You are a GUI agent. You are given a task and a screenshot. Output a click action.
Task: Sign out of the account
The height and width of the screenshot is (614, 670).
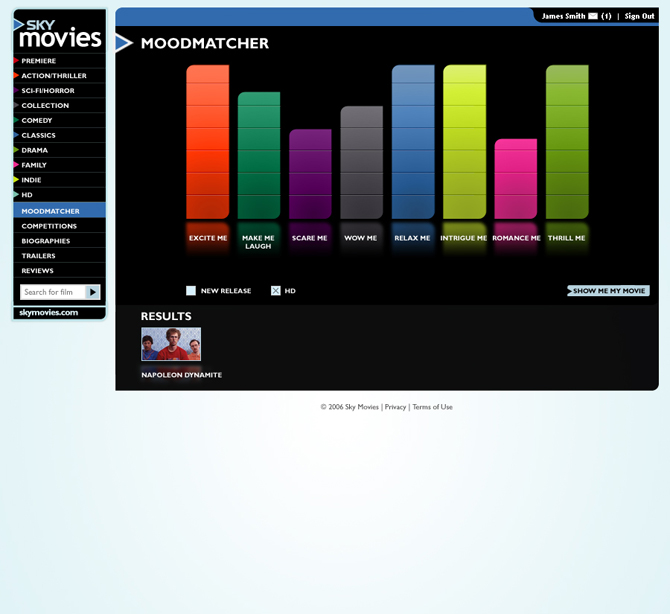(639, 16)
